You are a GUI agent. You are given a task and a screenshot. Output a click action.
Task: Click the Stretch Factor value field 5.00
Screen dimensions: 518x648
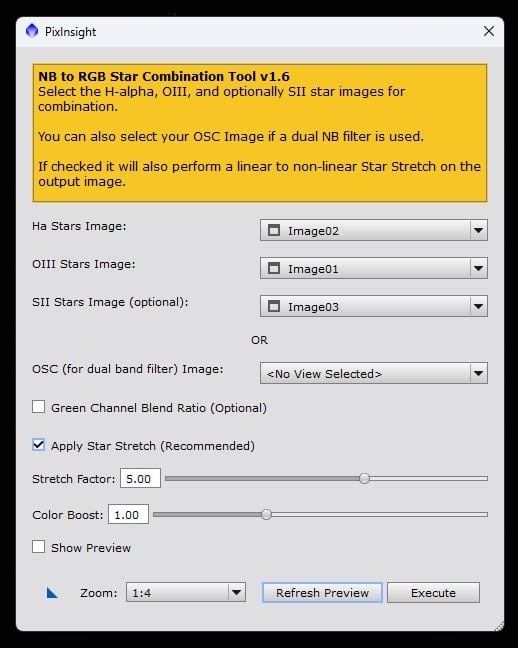[x=140, y=479]
